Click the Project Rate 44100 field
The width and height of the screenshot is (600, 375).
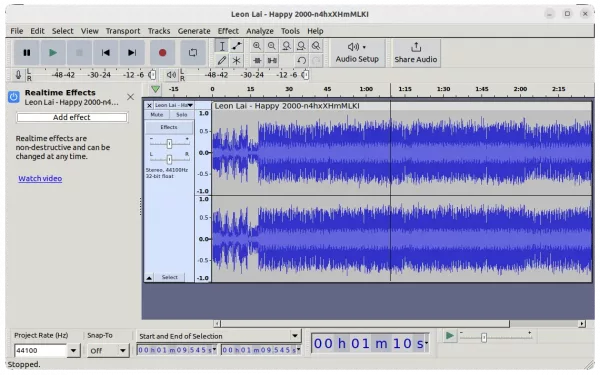(x=41, y=351)
